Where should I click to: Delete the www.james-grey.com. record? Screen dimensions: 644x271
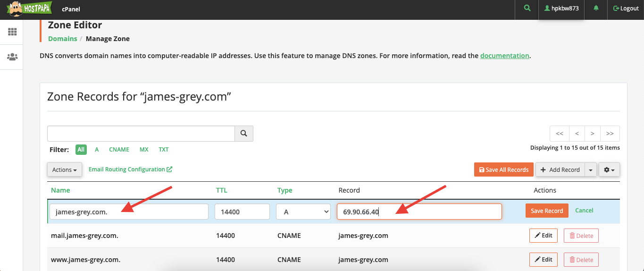[x=581, y=259]
